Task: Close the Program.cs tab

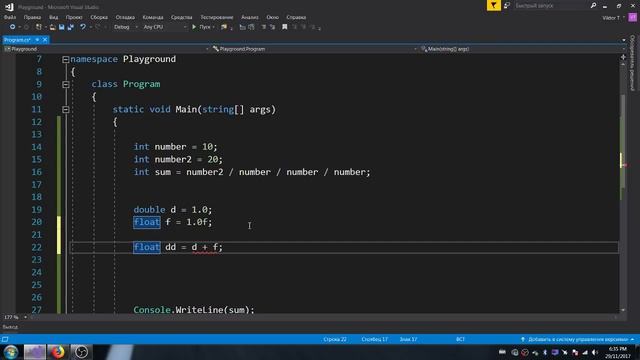Action: [45, 40]
